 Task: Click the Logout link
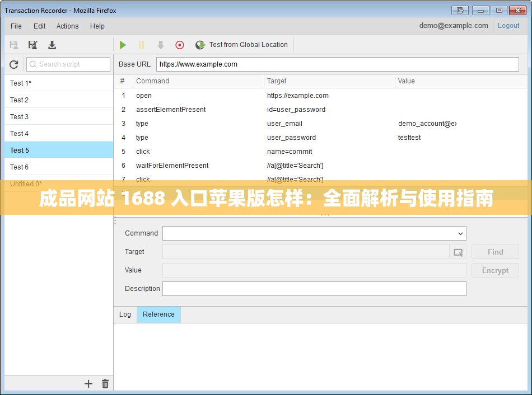click(508, 25)
